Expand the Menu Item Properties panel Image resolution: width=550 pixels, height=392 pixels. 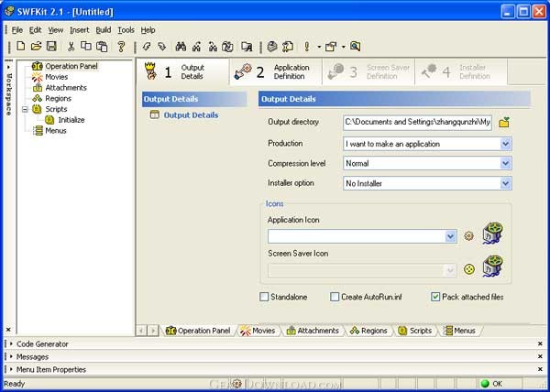coord(11,369)
